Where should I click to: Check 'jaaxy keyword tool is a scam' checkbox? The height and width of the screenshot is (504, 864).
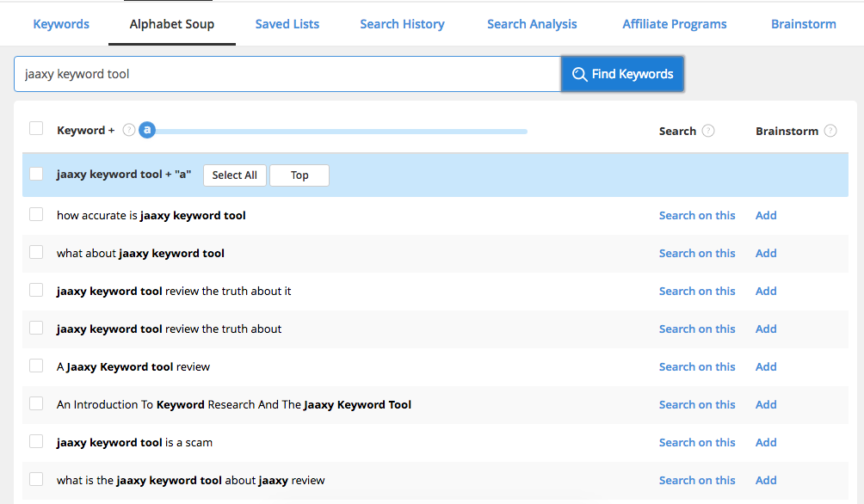(36, 441)
